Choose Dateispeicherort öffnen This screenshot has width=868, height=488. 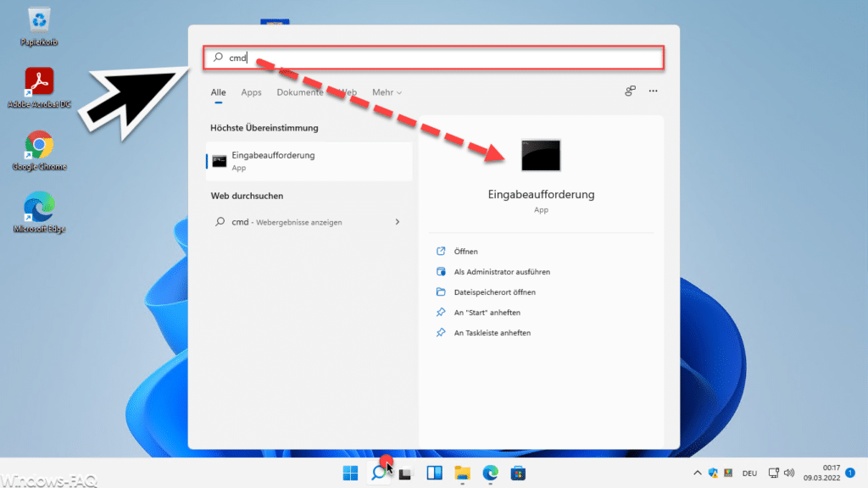494,292
